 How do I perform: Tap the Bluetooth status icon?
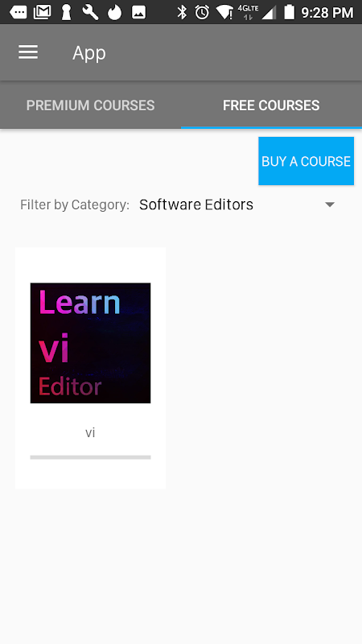point(182,12)
